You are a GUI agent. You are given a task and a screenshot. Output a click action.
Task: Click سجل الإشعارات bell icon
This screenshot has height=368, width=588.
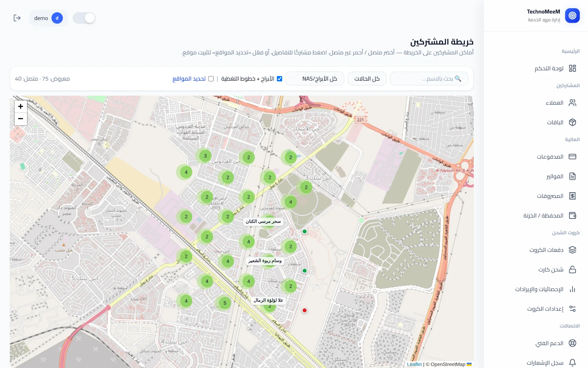point(572,363)
